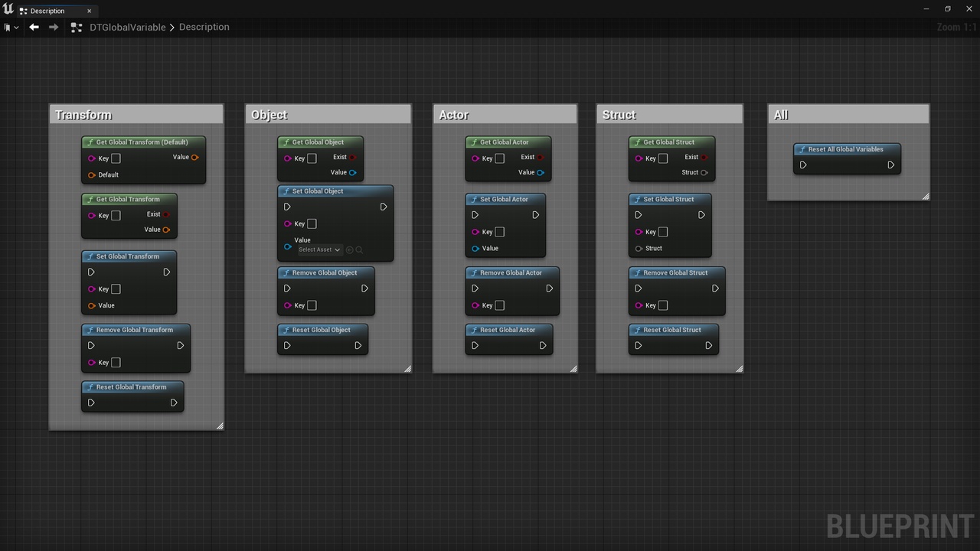980x551 pixels.
Task: Click Description in the breadcrumb path
Action: click(x=204, y=27)
